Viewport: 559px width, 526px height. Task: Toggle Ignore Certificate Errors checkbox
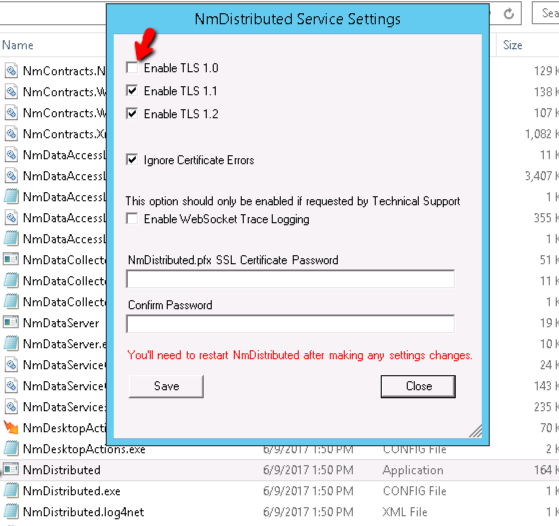[x=132, y=160]
